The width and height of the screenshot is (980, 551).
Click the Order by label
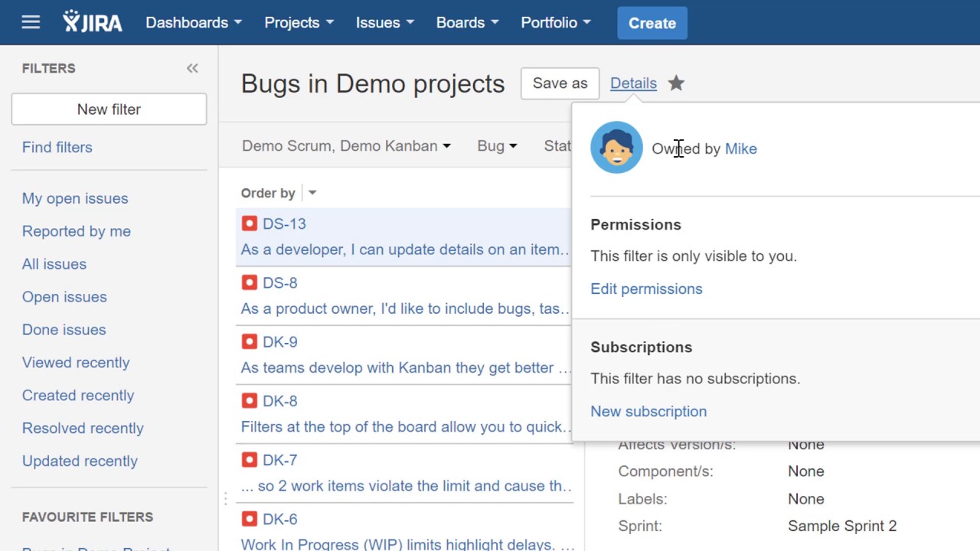[x=268, y=193]
